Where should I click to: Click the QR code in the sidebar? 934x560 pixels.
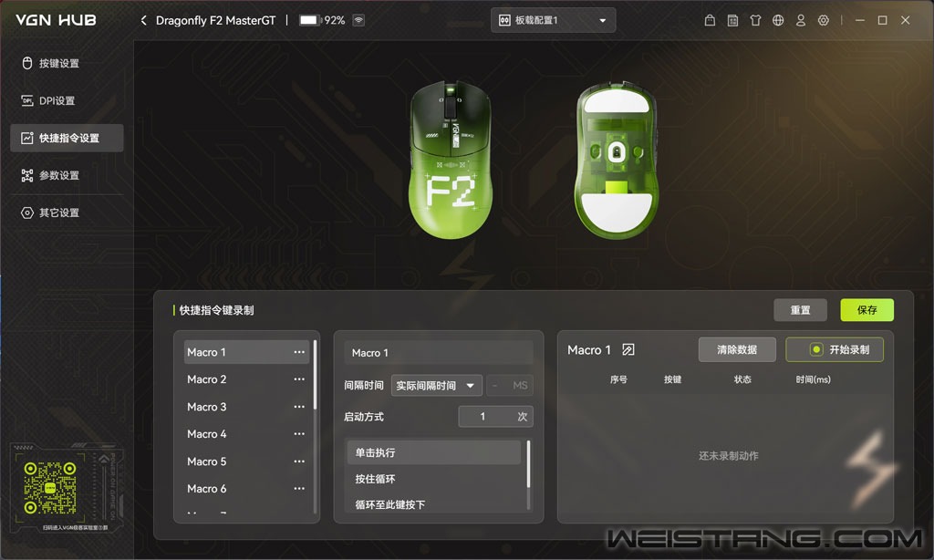coord(50,488)
